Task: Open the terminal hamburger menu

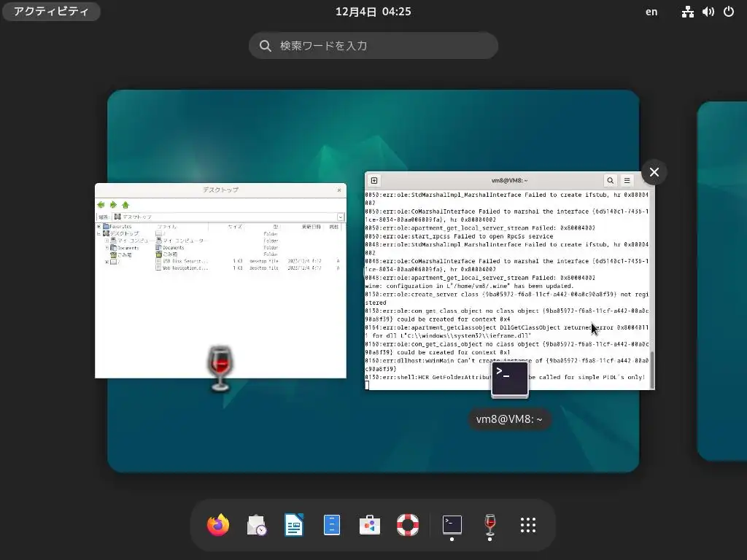Action: click(627, 181)
